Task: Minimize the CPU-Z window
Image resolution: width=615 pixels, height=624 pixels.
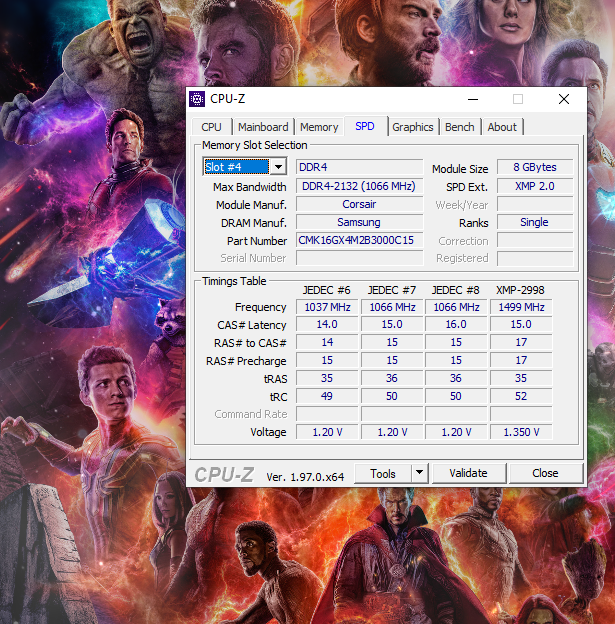Action: pyautogui.click(x=473, y=99)
